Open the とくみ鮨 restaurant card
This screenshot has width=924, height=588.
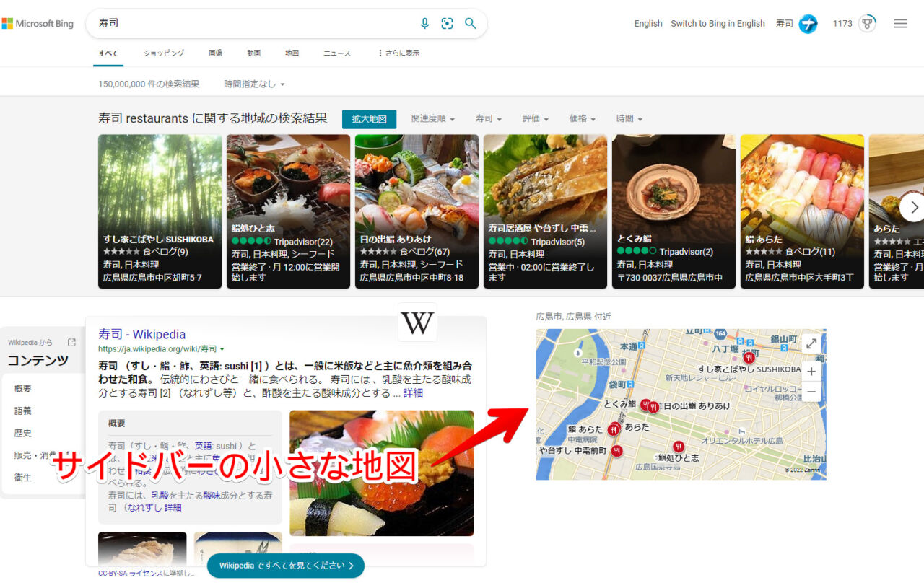(x=674, y=211)
